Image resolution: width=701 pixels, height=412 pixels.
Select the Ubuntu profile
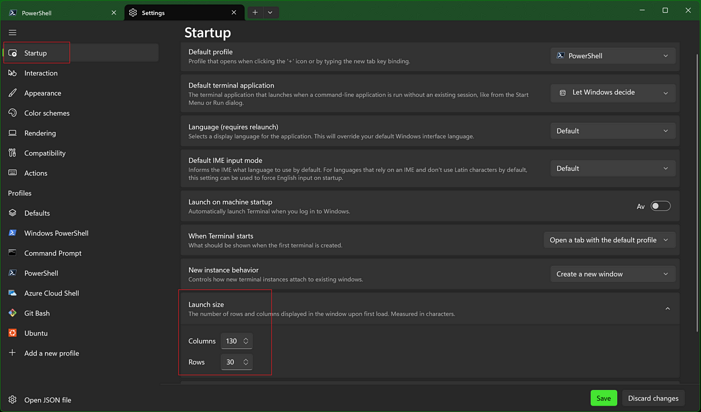coord(80,333)
